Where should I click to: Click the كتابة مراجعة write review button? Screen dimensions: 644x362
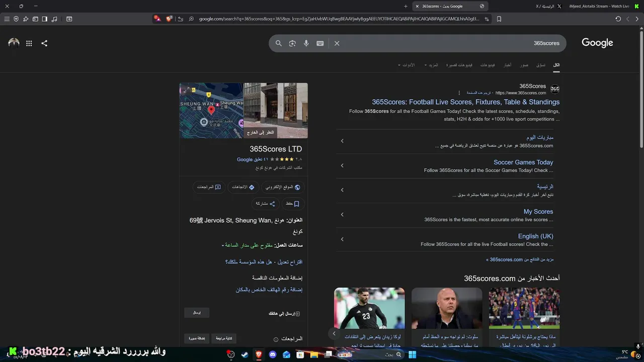tap(224, 338)
